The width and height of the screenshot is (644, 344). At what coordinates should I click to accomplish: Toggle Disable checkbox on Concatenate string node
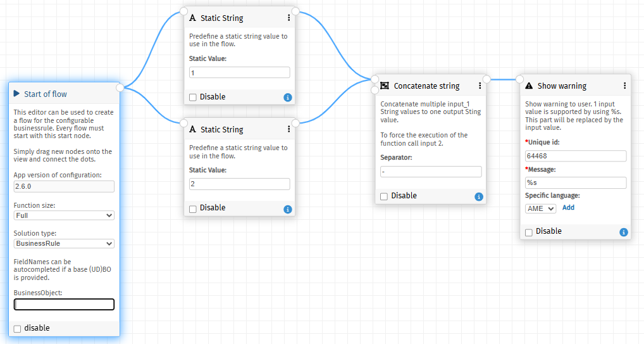point(384,196)
